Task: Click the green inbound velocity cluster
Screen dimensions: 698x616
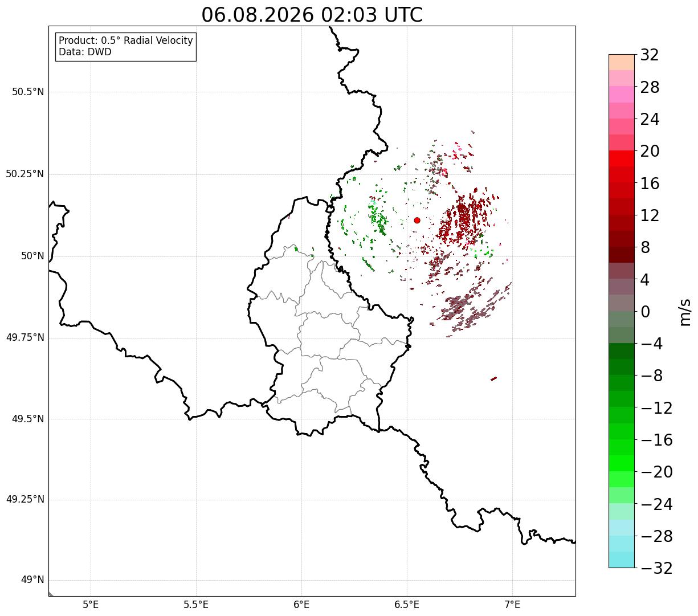Action: tap(377, 217)
